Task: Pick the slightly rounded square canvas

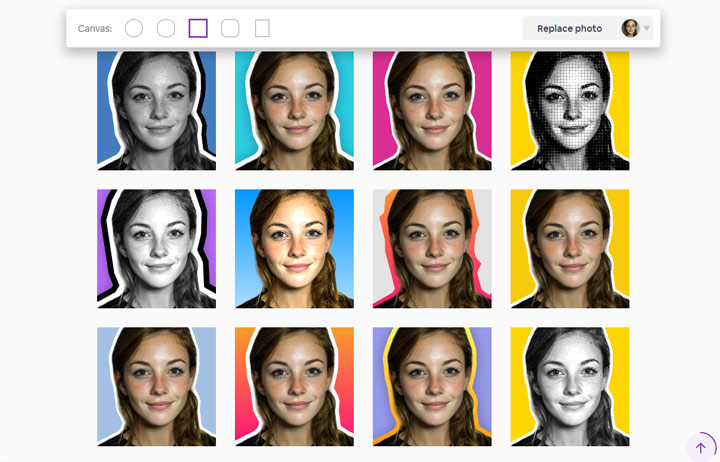Action: pyautogui.click(x=230, y=28)
